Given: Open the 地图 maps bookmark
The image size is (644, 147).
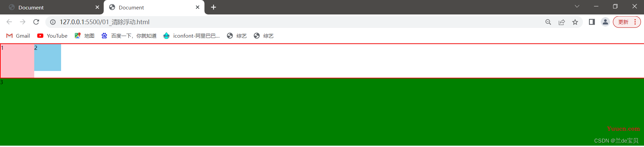Looking at the screenshot, I should pyautogui.click(x=84, y=36).
